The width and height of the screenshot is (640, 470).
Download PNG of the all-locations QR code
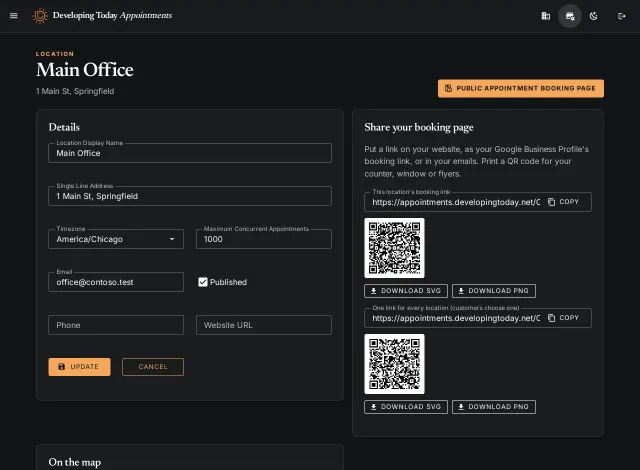(494, 407)
